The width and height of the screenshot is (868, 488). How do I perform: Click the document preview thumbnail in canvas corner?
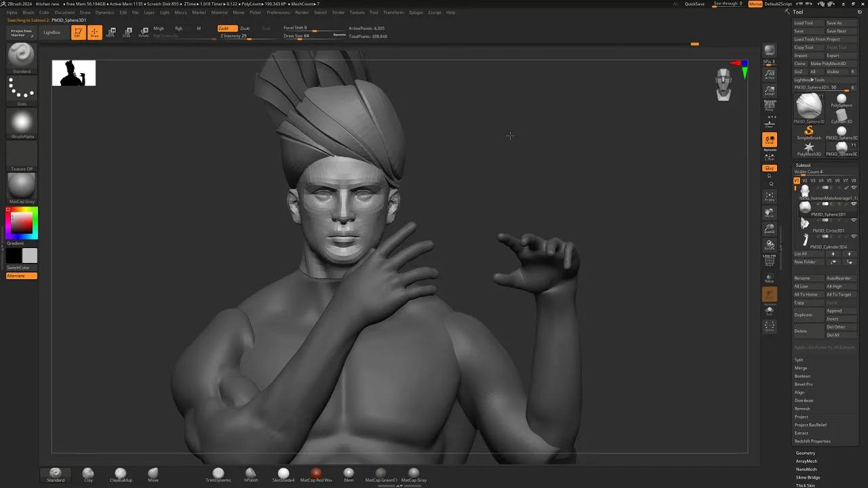pos(73,73)
